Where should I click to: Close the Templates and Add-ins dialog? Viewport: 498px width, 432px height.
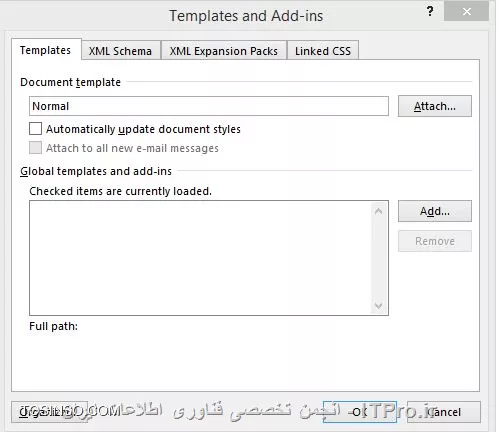point(467,11)
